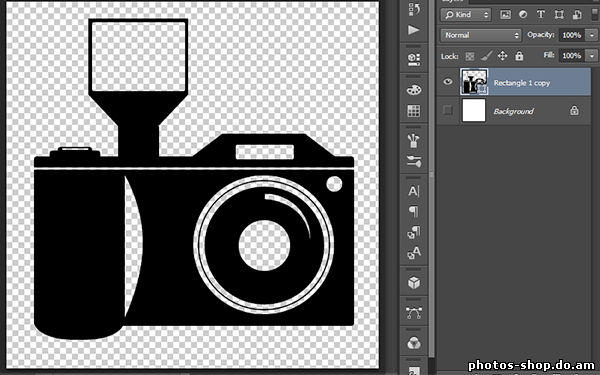
Task: Click the Opacity label
Action: point(540,35)
